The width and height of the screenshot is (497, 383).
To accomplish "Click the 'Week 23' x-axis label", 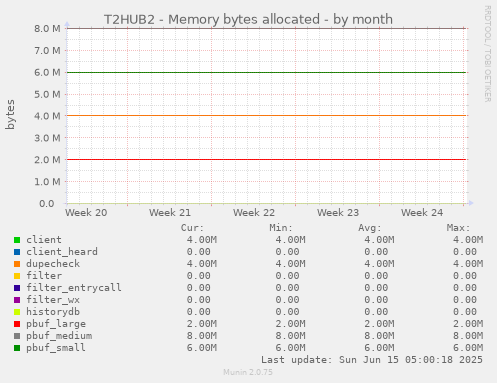I will [338, 213].
